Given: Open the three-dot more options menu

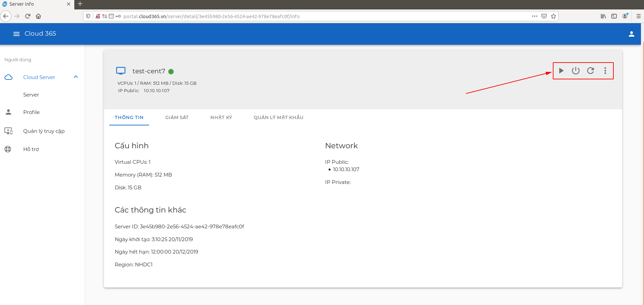Looking at the screenshot, I should [x=605, y=71].
